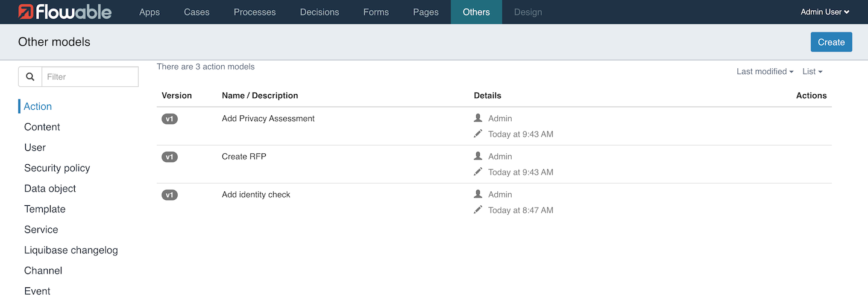Click the Flowable logo

tap(64, 12)
